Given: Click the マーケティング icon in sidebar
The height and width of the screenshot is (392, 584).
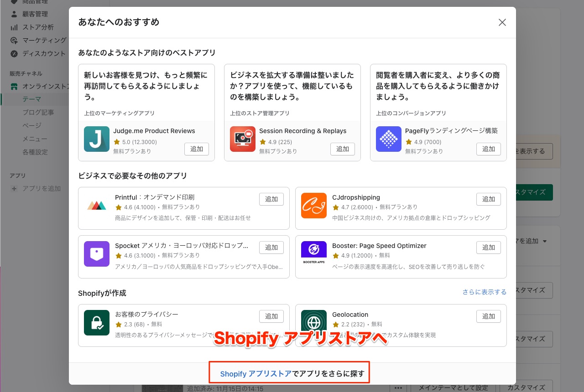Looking at the screenshot, I should coord(14,41).
